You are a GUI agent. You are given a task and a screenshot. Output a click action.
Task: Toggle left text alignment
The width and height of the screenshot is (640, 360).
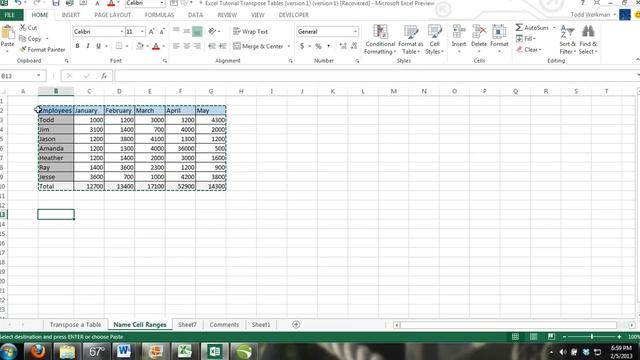point(176,46)
